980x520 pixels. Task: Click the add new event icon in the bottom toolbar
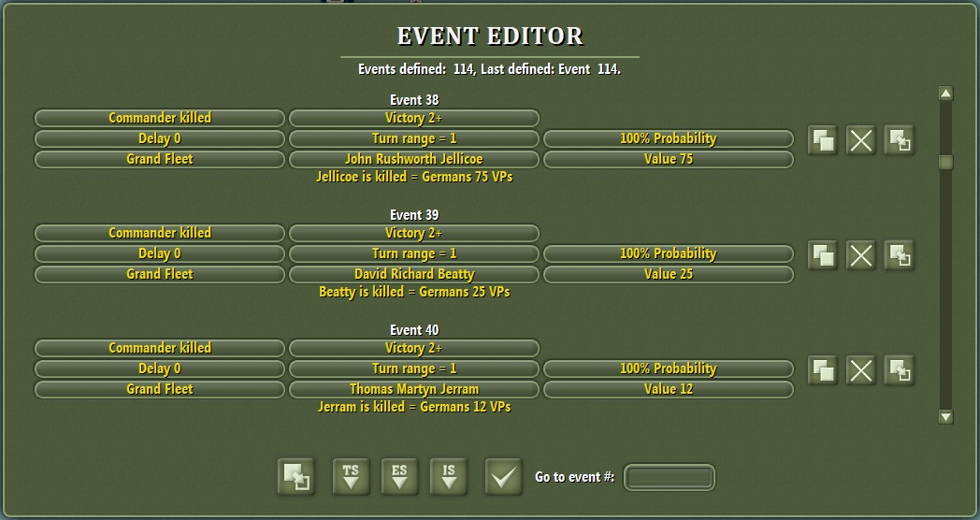click(296, 477)
